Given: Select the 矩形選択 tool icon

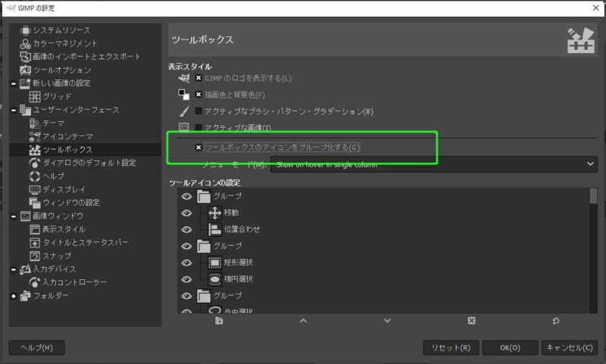Looking at the screenshot, I should [214, 262].
